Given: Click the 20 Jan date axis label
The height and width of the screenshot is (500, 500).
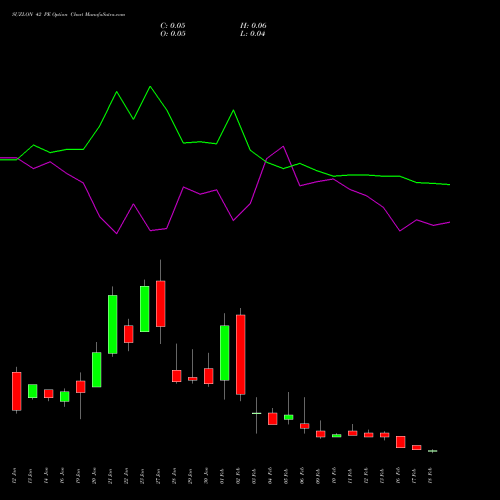Looking at the screenshot, I should tap(94, 476).
